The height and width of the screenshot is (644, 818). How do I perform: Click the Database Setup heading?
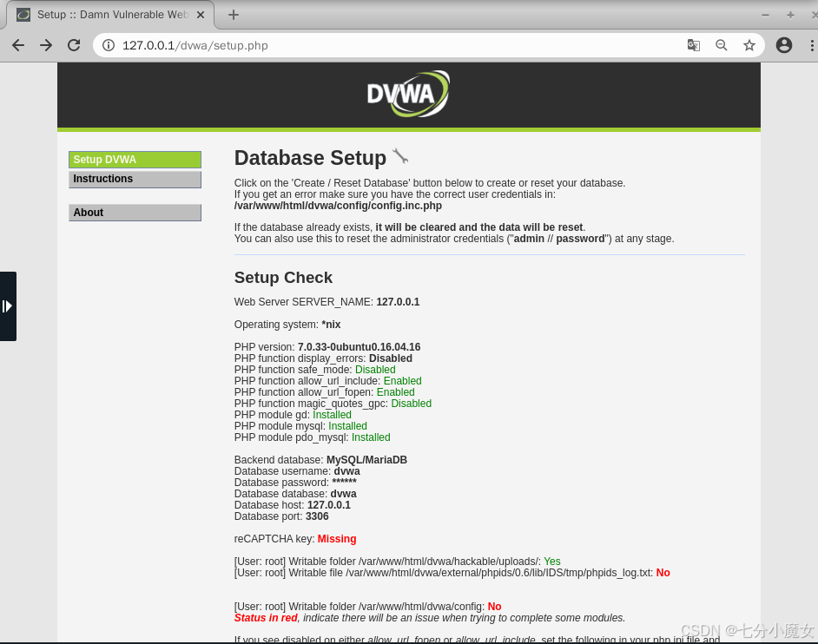point(310,158)
